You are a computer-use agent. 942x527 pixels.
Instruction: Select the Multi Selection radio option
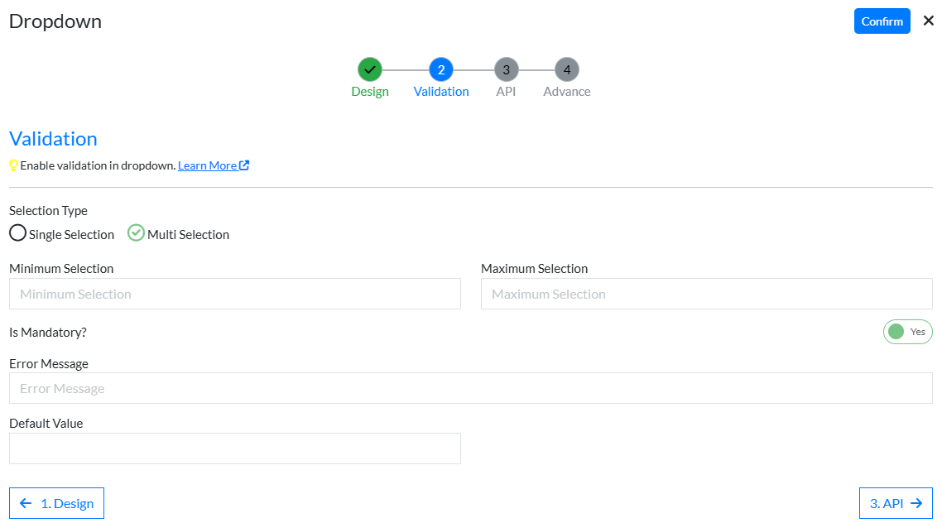pyautogui.click(x=136, y=234)
